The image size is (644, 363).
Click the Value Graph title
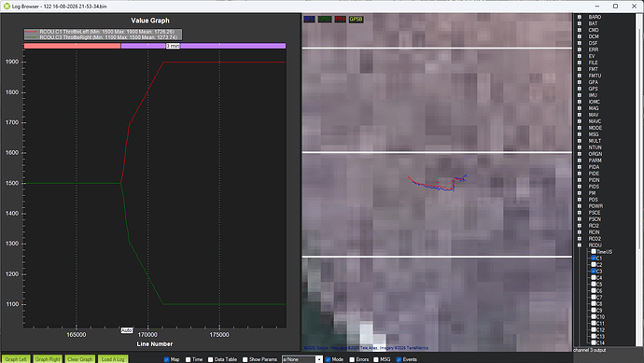click(x=150, y=21)
